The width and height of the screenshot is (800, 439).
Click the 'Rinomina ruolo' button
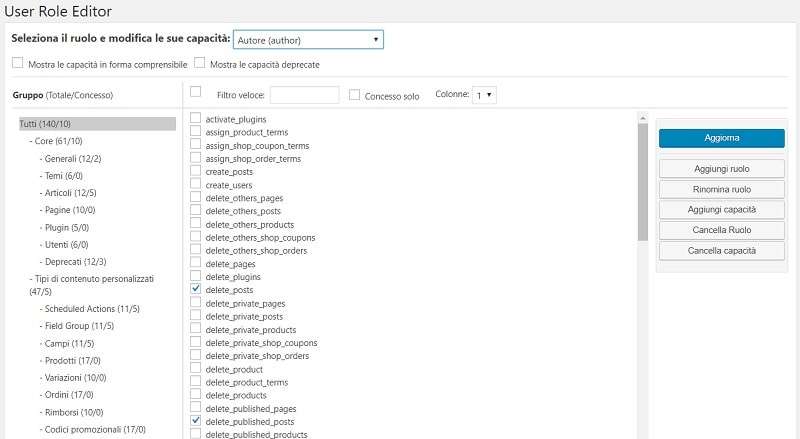tap(721, 189)
